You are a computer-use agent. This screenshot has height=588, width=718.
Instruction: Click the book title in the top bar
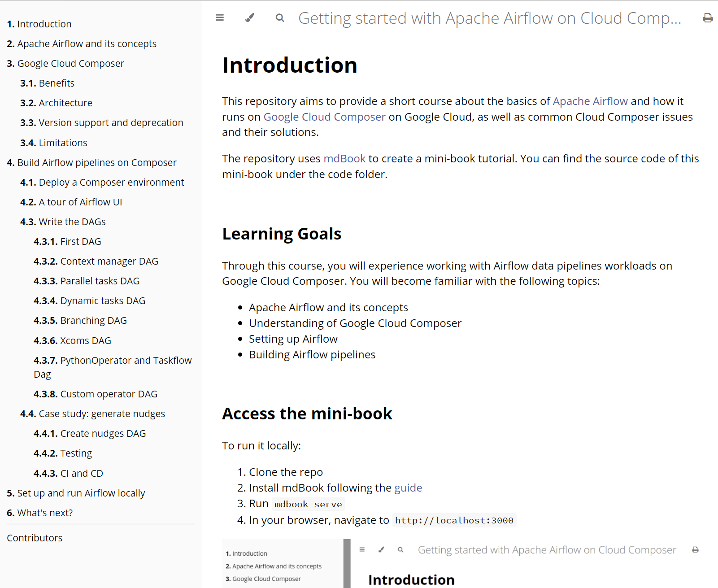[490, 18]
